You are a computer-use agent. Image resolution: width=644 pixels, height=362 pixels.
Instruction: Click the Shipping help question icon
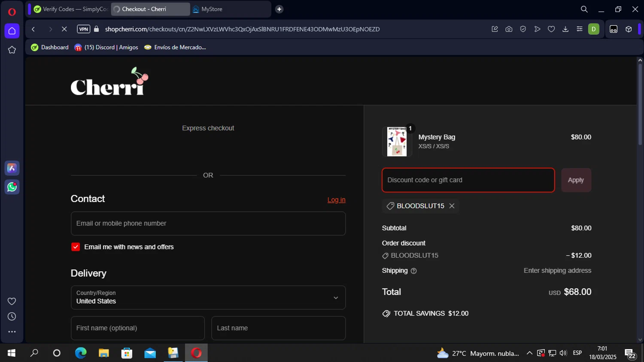(413, 271)
